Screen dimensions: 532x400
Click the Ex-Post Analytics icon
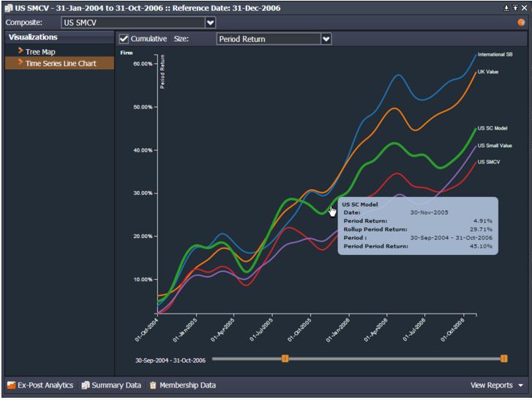tap(11, 385)
